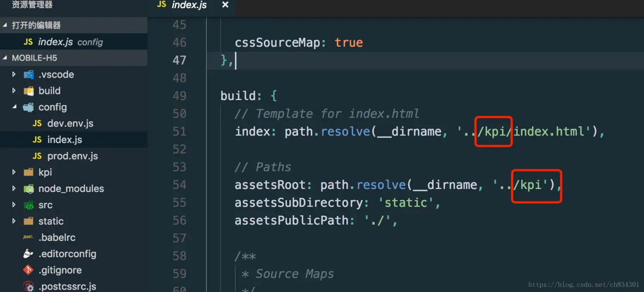Click line number 54 in gutter

(x=179, y=185)
